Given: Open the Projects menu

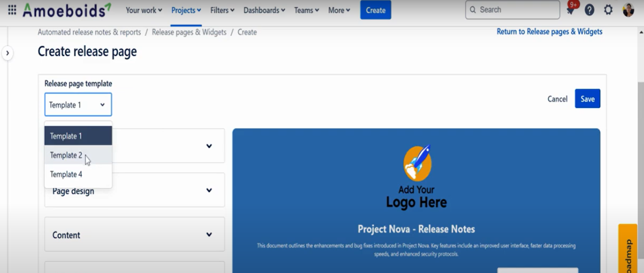Looking at the screenshot, I should [186, 10].
